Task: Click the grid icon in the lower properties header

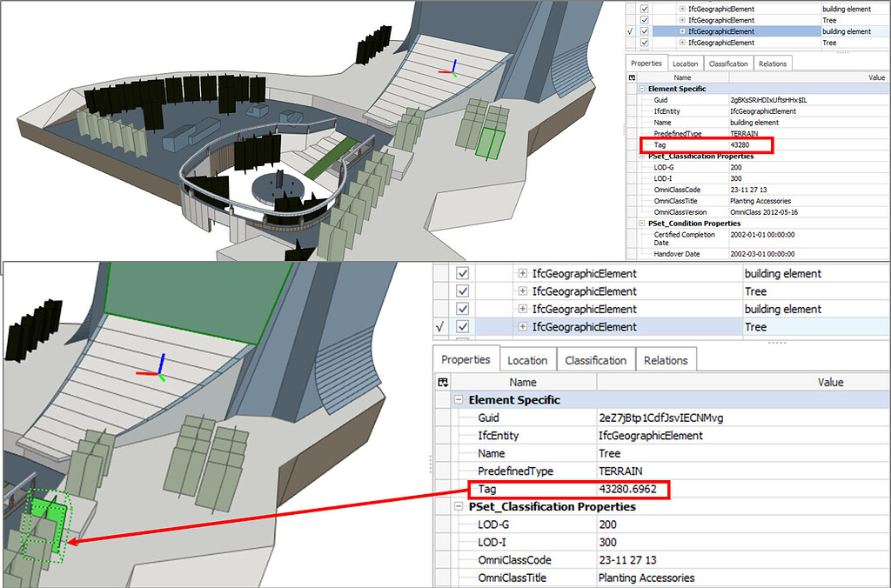Action: [444, 382]
